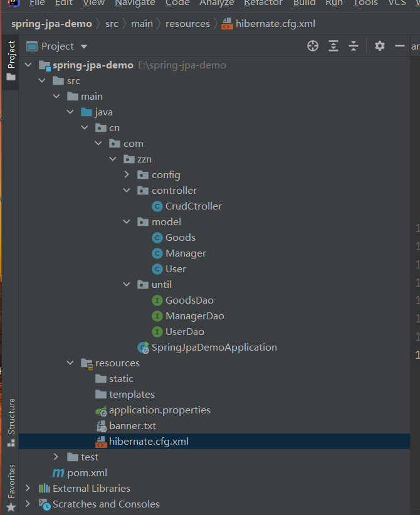Click the GoodsDao interface icon
Screen dimensions: 420x515
[x=157, y=300]
